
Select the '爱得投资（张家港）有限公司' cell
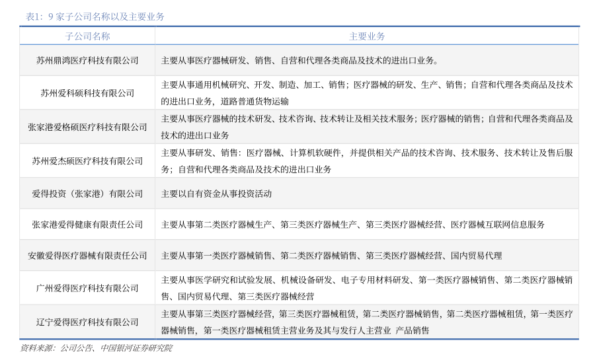(87, 194)
